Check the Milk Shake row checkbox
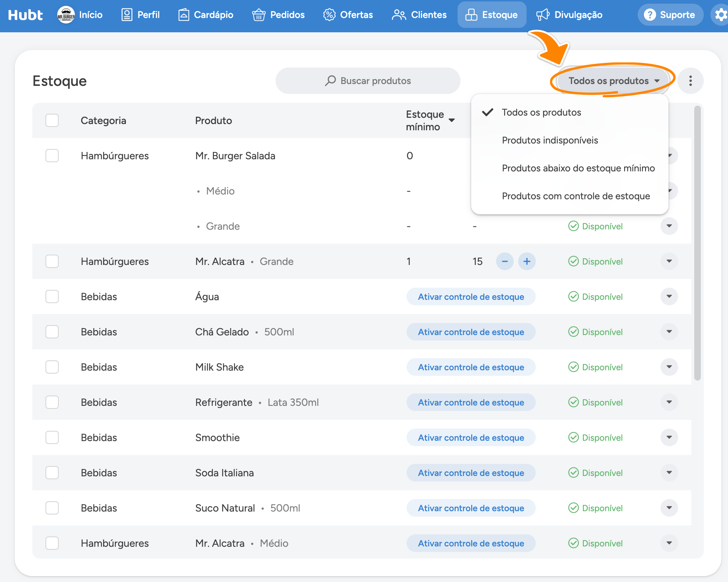Image resolution: width=728 pixels, height=582 pixels. point(52,367)
